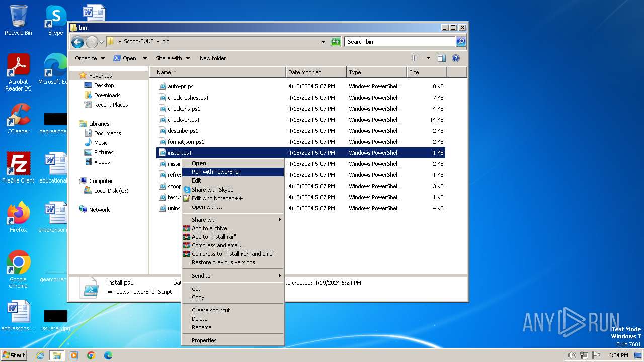The height and width of the screenshot is (362, 644).
Task: Open Properties from context menu
Action: pyautogui.click(x=232, y=340)
